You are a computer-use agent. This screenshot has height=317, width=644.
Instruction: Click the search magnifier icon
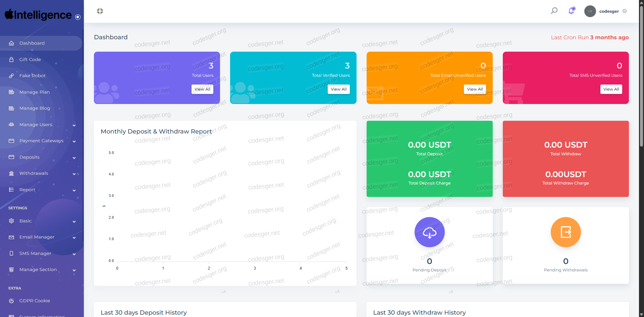(554, 11)
